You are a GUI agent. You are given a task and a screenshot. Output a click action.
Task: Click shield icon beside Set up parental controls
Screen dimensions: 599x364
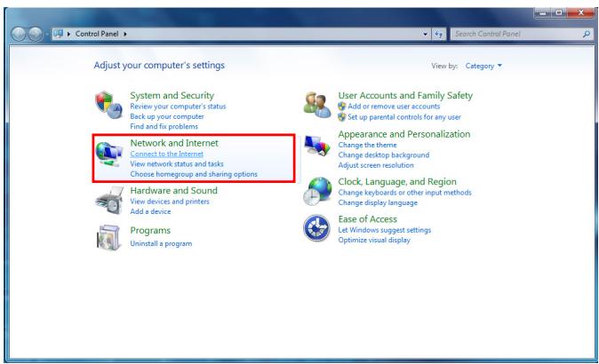tap(341, 117)
